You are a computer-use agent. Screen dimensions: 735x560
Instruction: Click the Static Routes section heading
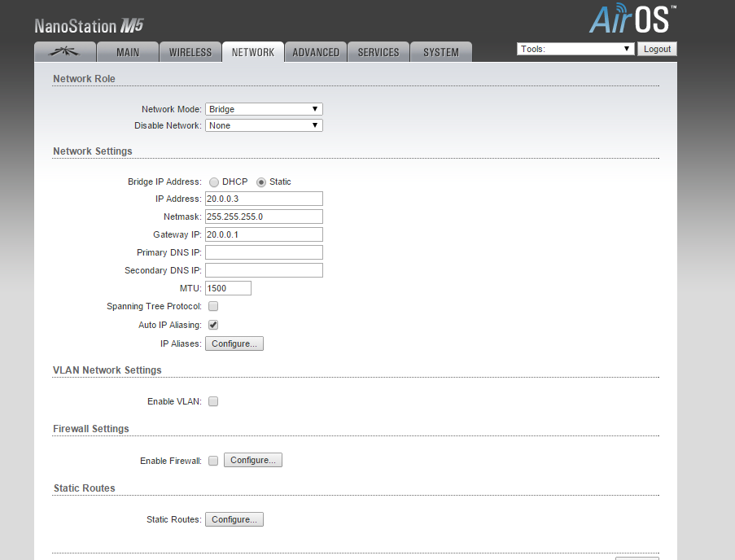coord(85,488)
